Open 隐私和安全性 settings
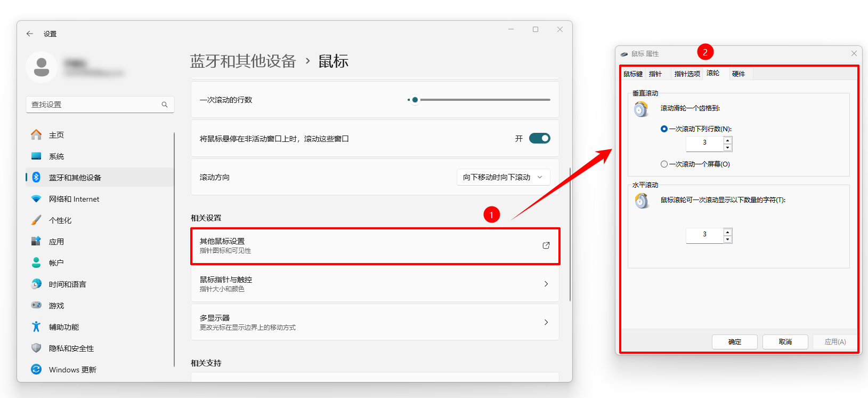 pyautogui.click(x=100, y=348)
